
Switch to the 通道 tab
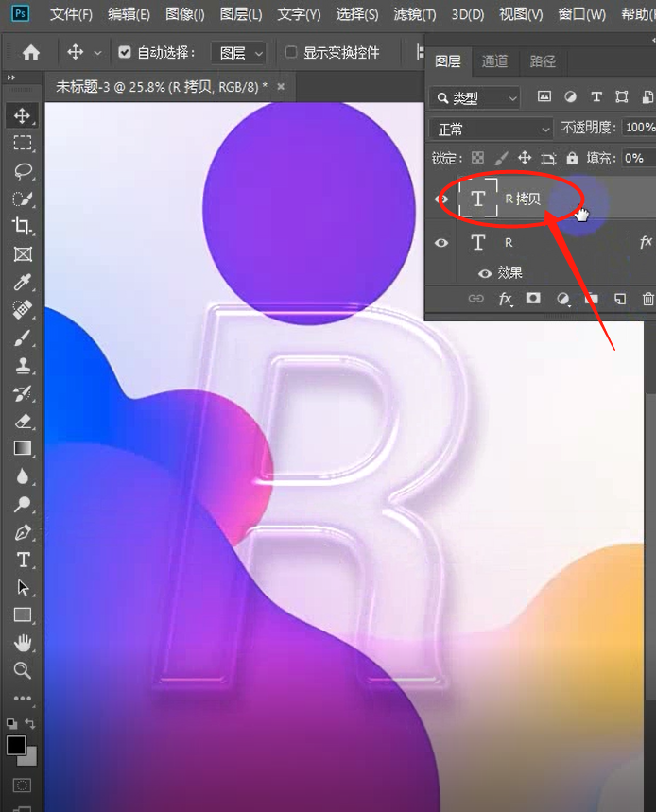494,61
